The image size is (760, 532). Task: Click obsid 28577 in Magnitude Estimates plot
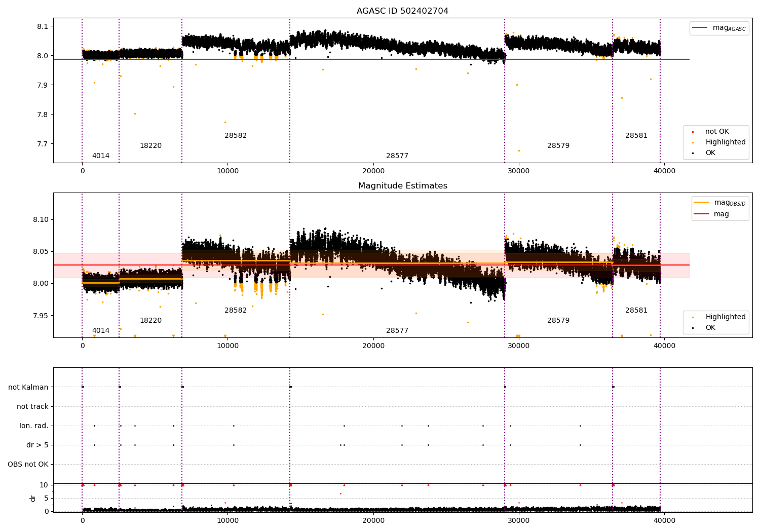pos(397,331)
